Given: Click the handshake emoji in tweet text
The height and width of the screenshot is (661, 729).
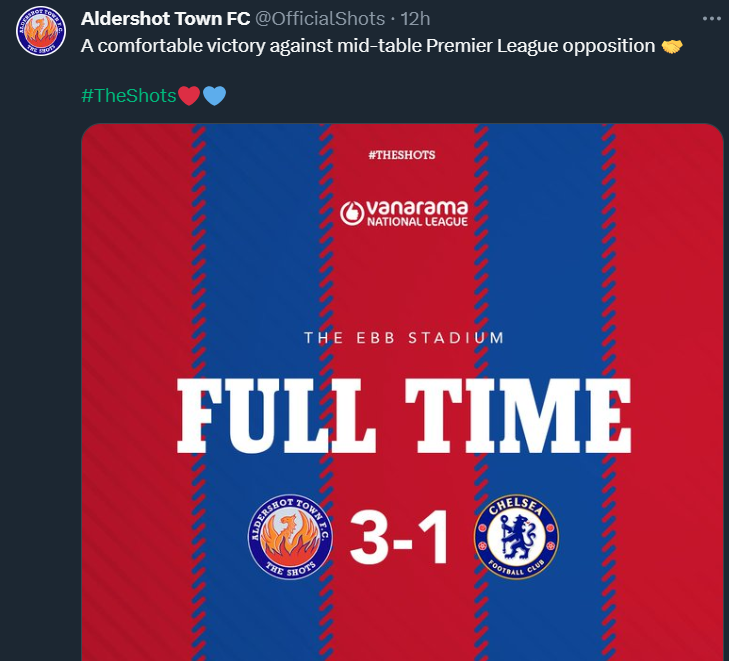Looking at the screenshot, I should [673, 46].
